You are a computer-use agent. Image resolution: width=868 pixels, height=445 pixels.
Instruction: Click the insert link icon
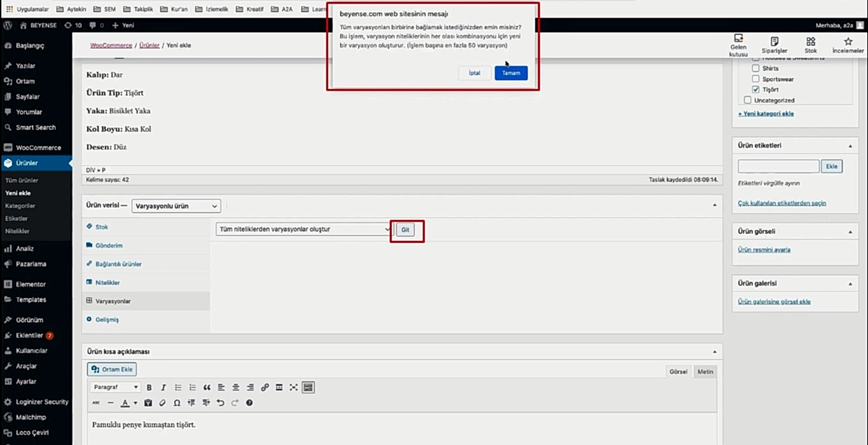(265, 387)
